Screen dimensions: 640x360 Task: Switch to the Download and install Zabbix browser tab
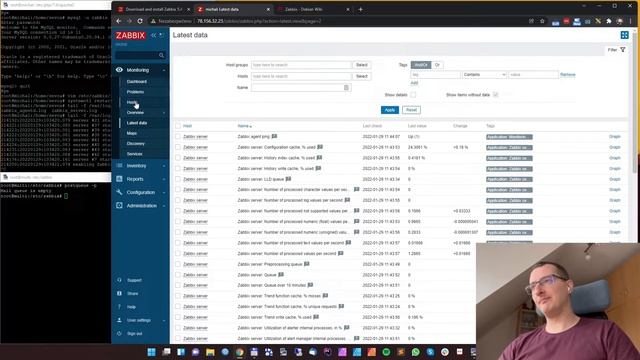tap(153, 9)
